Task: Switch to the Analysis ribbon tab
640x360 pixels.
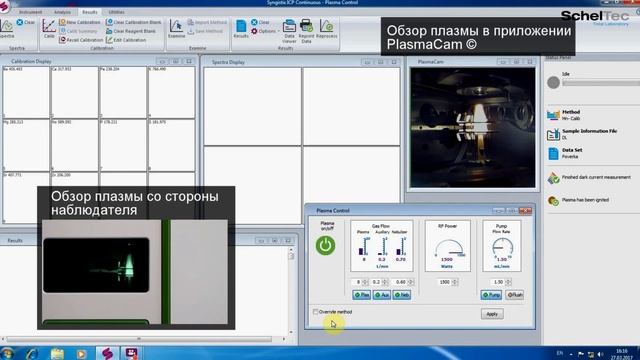Action: click(62, 12)
